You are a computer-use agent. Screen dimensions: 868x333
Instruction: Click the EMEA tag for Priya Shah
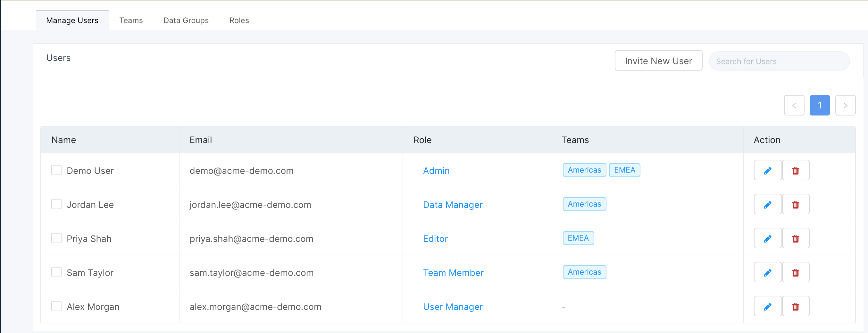point(578,238)
